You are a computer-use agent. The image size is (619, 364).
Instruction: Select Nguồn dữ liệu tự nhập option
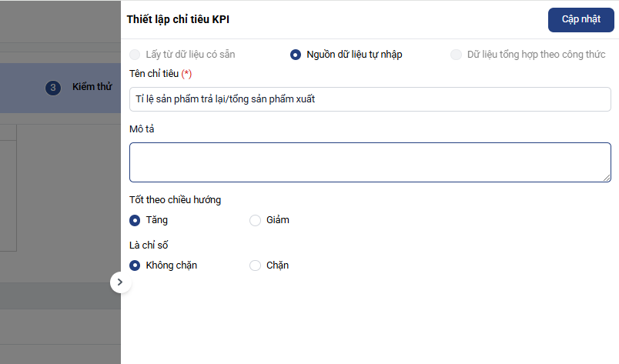point(296,55)
